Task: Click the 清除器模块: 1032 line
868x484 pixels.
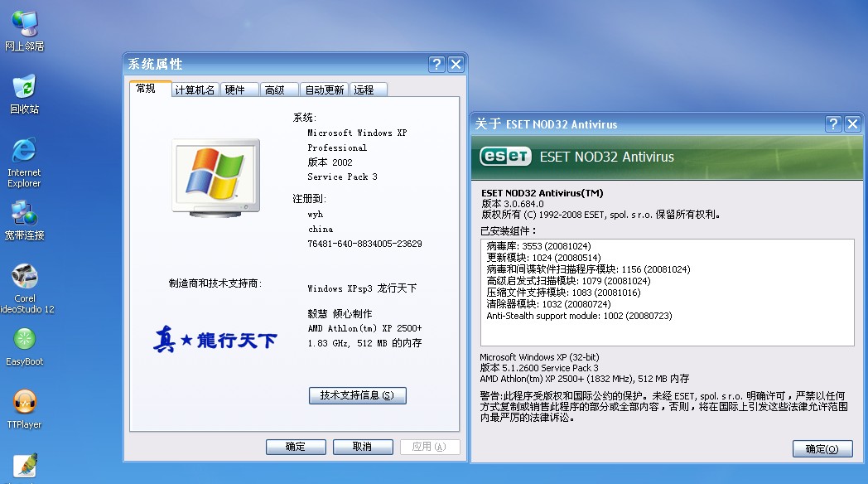Action: (x=548, y=304)
